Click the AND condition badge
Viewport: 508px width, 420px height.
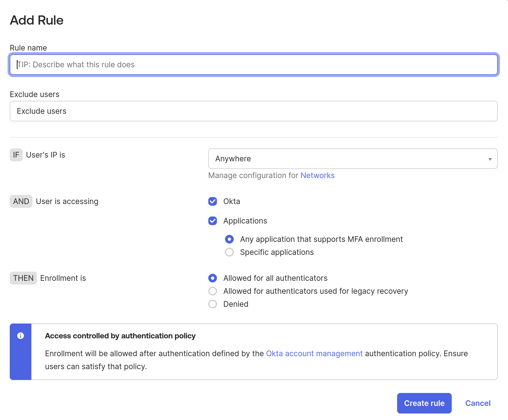pyautogui.click(x=21, y=201)
